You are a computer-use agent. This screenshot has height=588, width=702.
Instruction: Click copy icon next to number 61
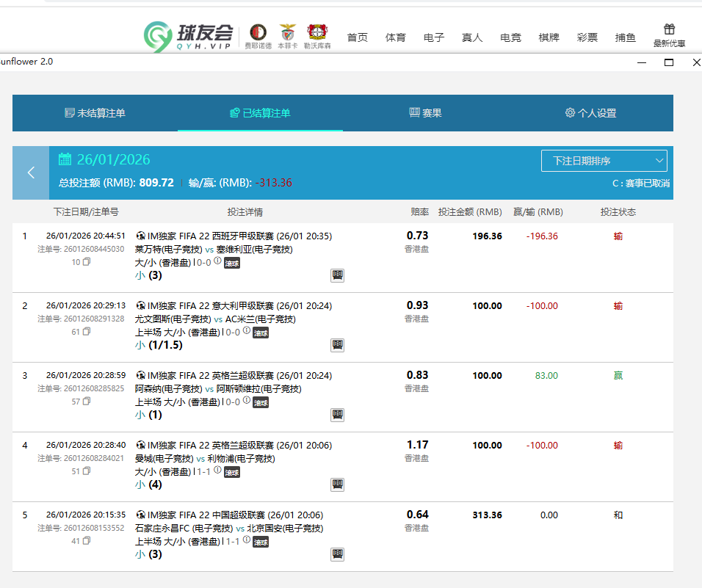(87, 332)
